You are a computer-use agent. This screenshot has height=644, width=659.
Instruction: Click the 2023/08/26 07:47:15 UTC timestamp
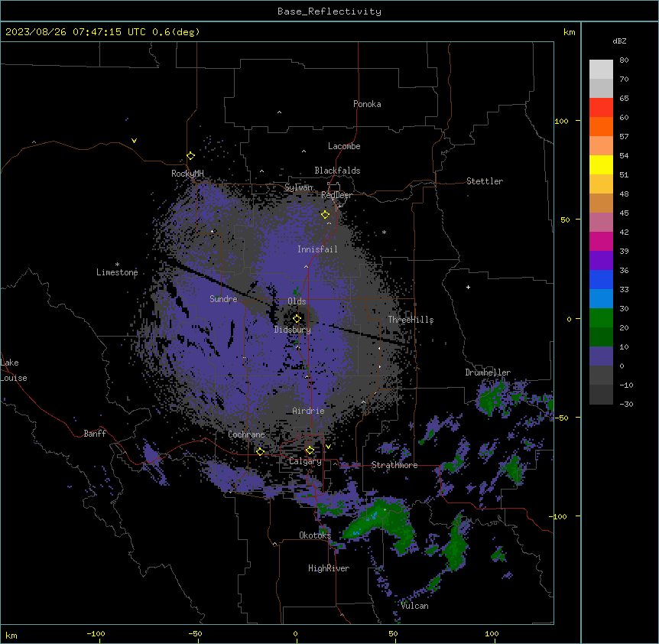pos(76,32)
